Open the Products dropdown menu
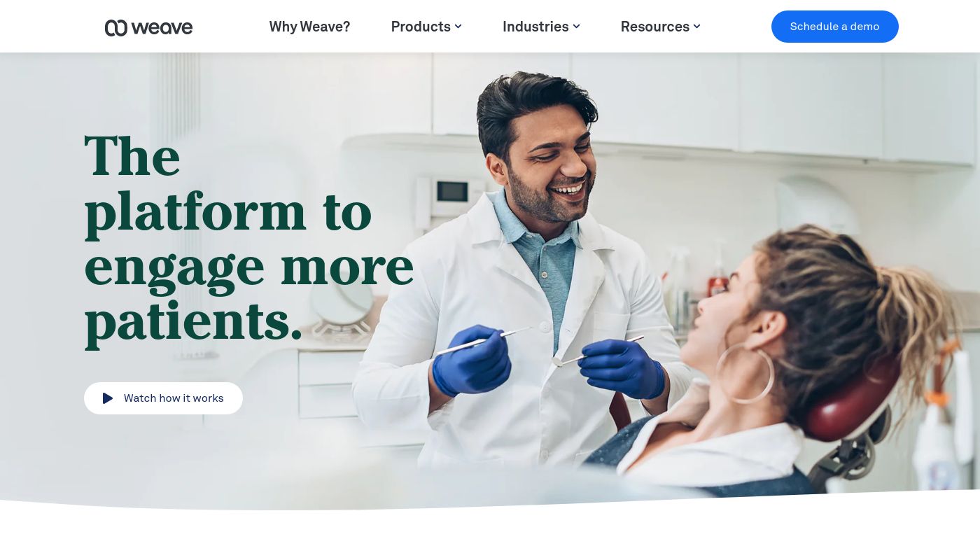The height and width of the screenshot is (560, 980). [x=426, y=27]
